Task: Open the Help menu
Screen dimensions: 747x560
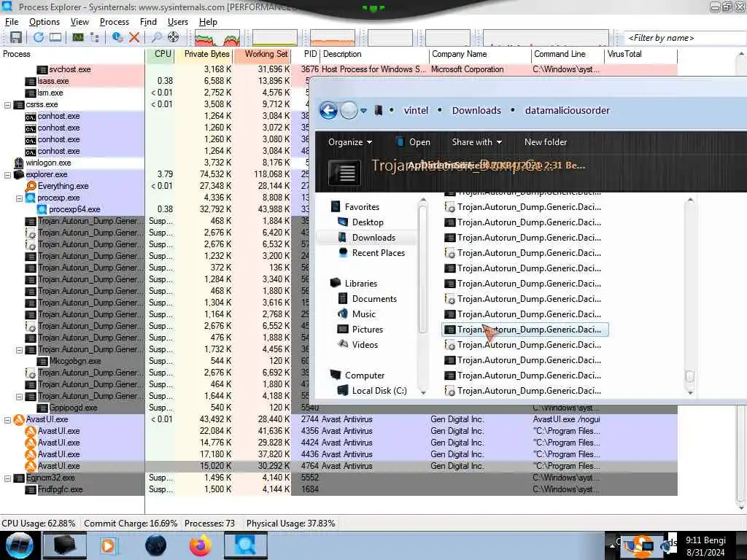Action: point(208,22)
